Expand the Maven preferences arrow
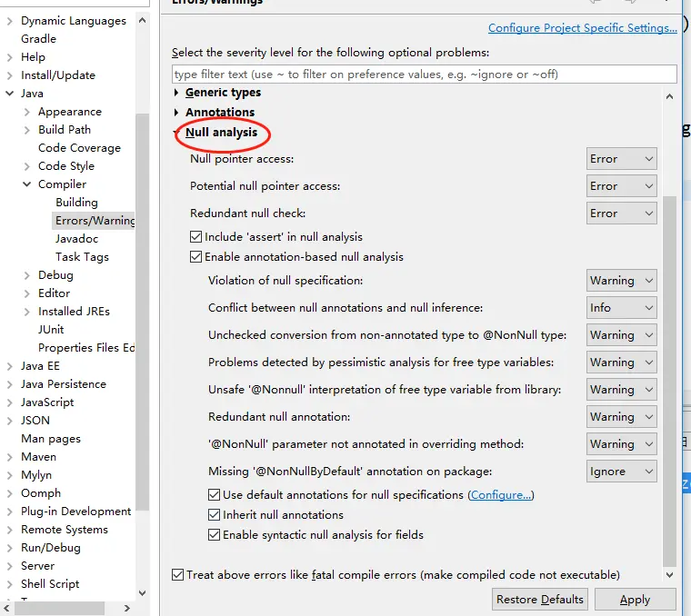 [x=10, y=457]
